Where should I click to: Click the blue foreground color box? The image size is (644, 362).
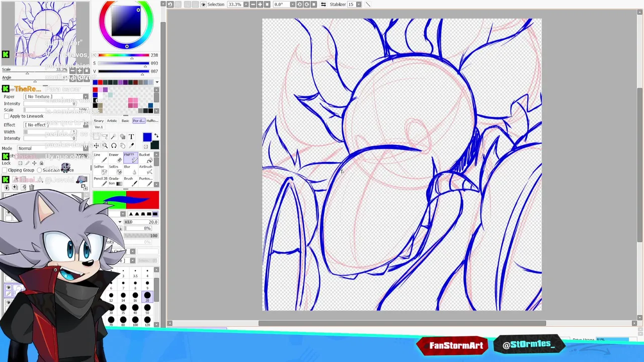pos(147,137)
